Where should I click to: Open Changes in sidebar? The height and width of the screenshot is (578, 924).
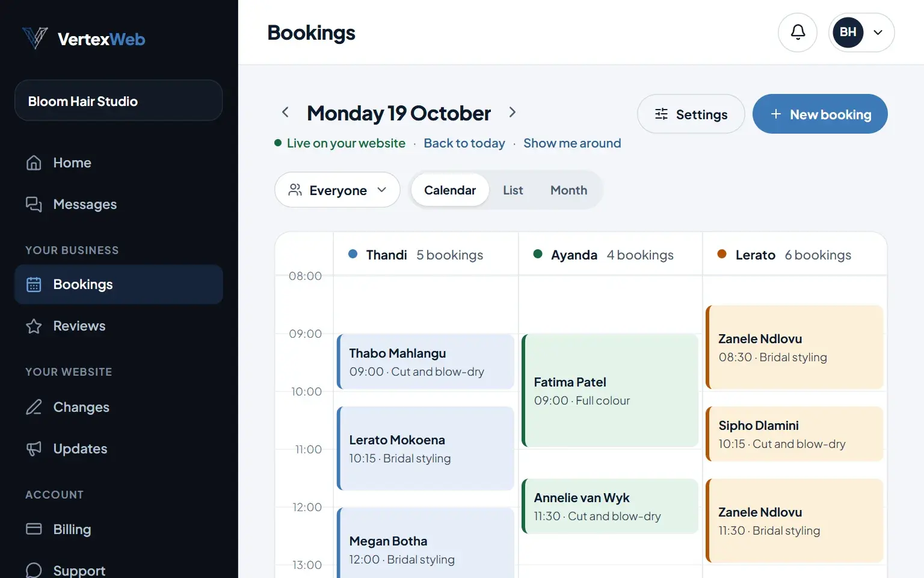(x=119, y=407)
